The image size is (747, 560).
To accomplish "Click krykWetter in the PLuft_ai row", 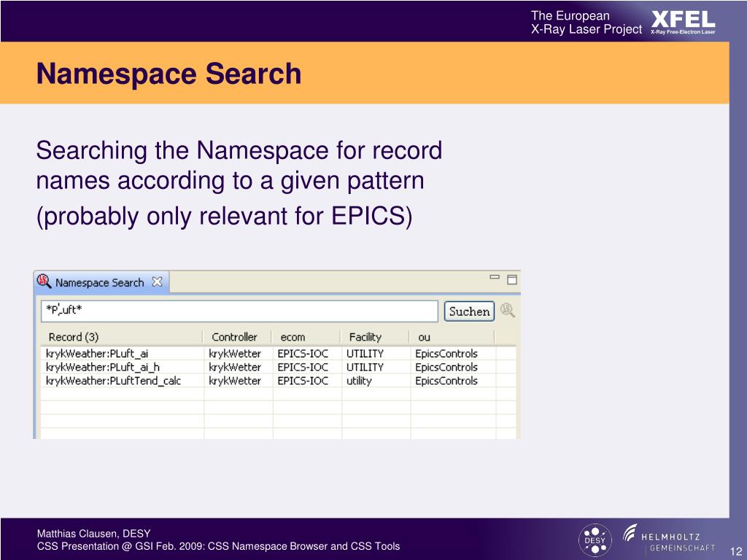I will coord(235,354).
